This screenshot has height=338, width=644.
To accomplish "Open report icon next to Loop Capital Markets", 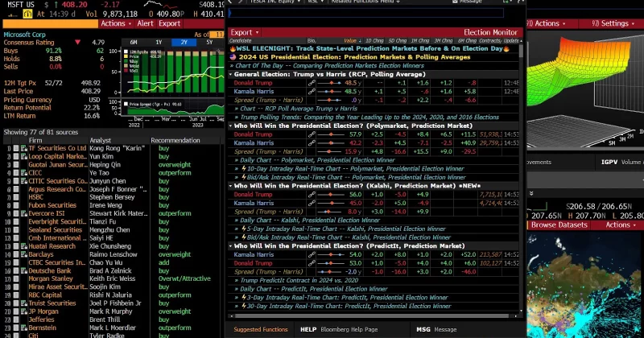I will tap(24, 156).
